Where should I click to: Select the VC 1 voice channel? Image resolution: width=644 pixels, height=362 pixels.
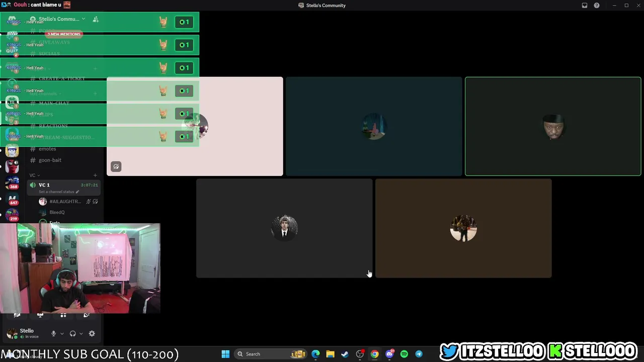pyautogui.click(x=64, y=188)
